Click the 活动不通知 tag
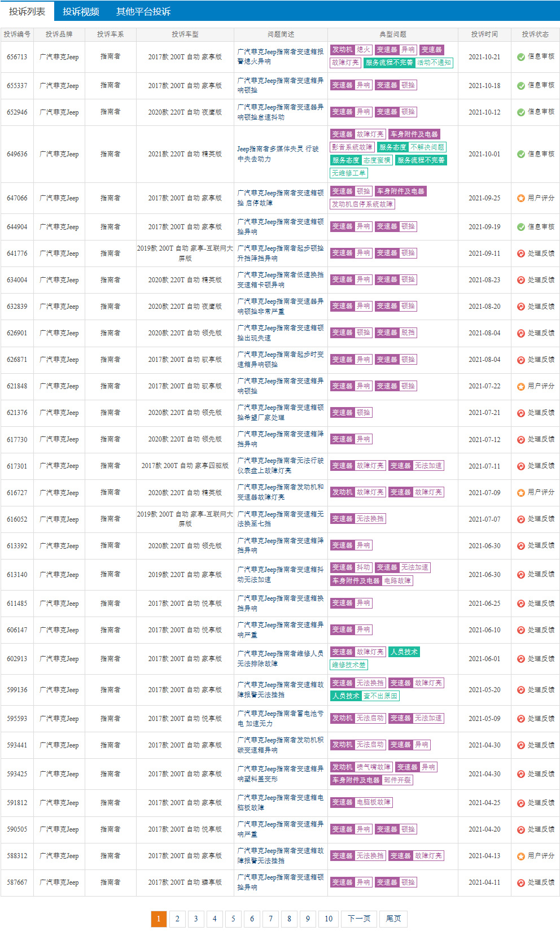Image resolution: width=560 pixels, height=931 pixels. [x=434, y=63]
